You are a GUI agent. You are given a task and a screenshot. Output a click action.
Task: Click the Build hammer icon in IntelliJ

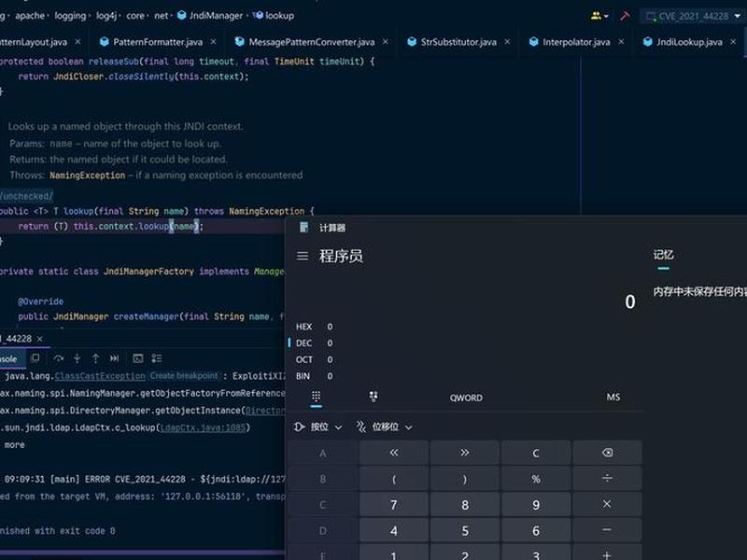point(625,16)
